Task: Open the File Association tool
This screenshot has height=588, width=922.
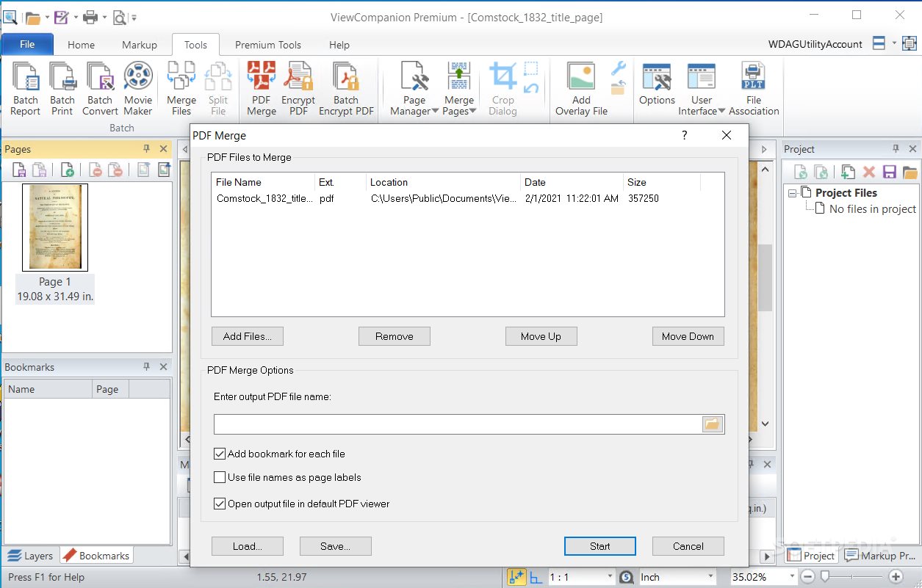Action: coord(754,89)
